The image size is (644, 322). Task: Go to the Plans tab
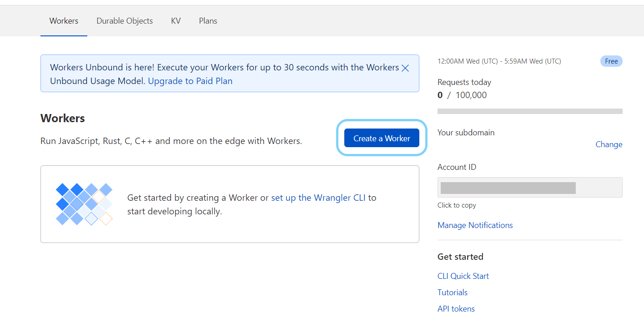point(208,21)
